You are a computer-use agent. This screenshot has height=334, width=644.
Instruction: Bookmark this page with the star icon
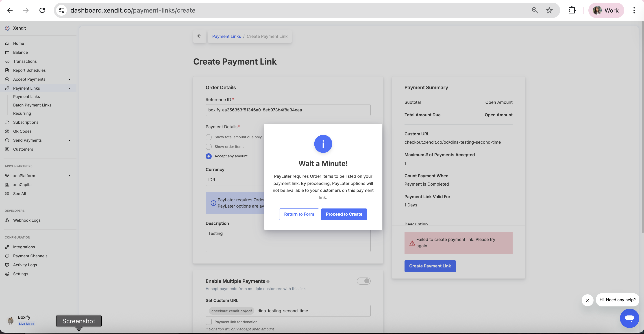pyautogui.click(x=549, y=10)
